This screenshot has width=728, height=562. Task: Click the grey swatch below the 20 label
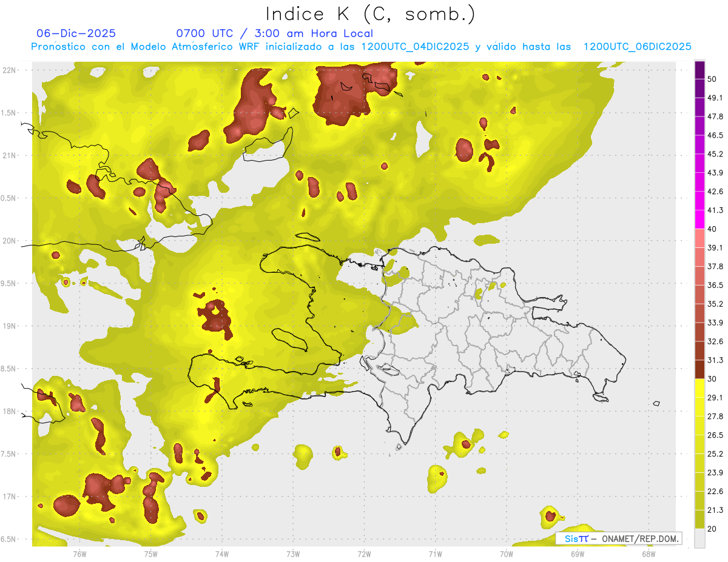click(699, 539)
